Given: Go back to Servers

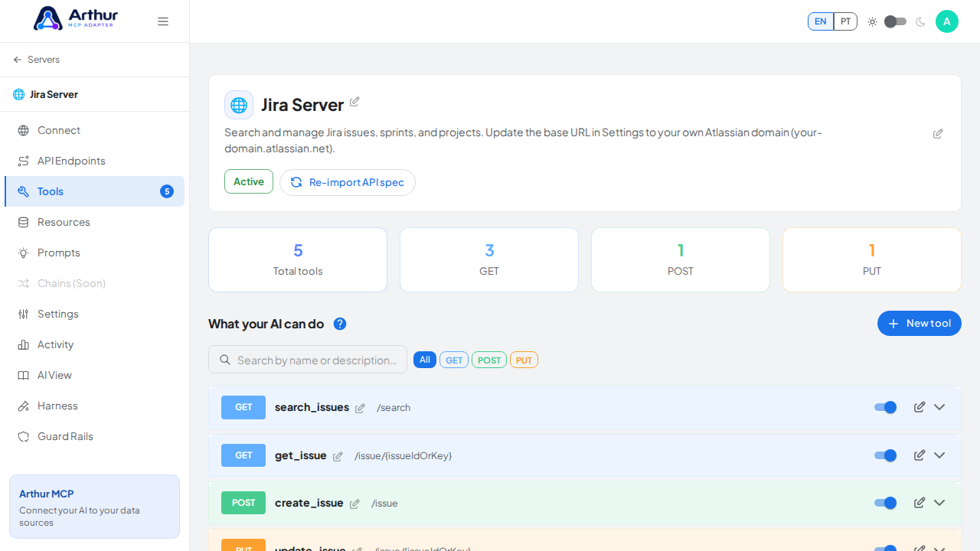Looking at the screenshot, I should click(x=36, y=60).
